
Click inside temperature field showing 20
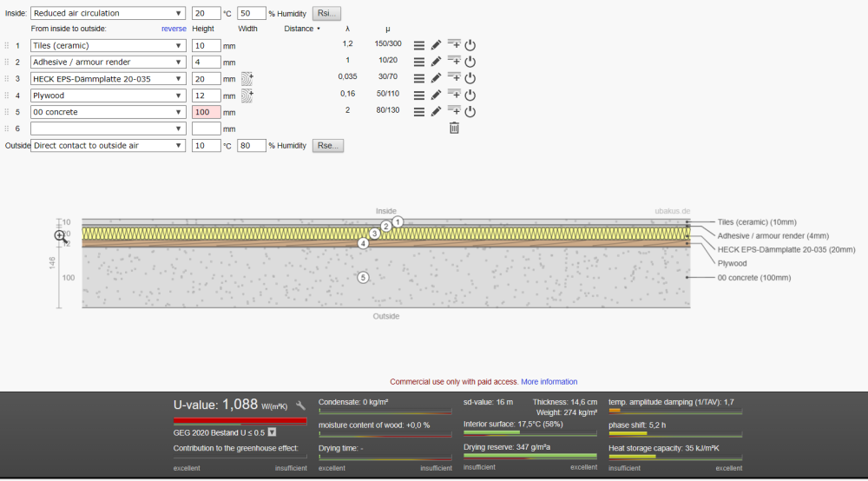[x=206, y=13]
